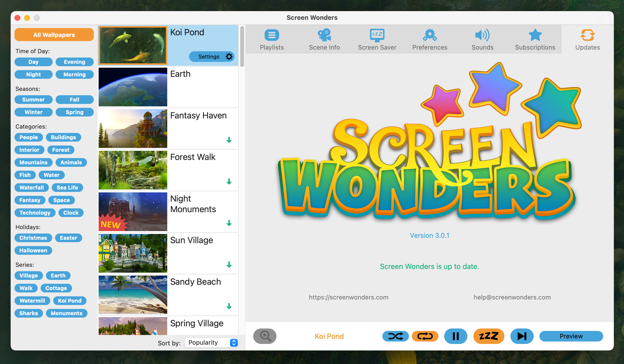Filter by Easter holiday

coord(68,238)
